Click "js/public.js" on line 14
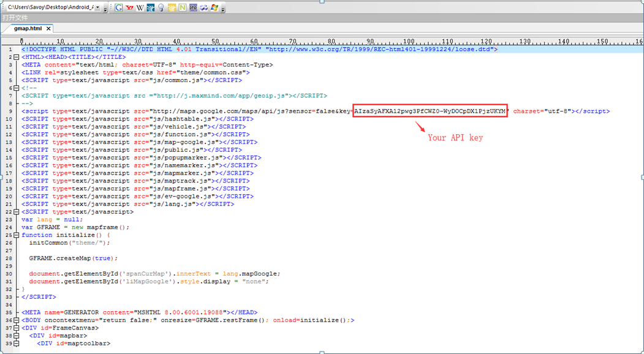The height and width of the screenshot is (354, 644). click(176, 150)
